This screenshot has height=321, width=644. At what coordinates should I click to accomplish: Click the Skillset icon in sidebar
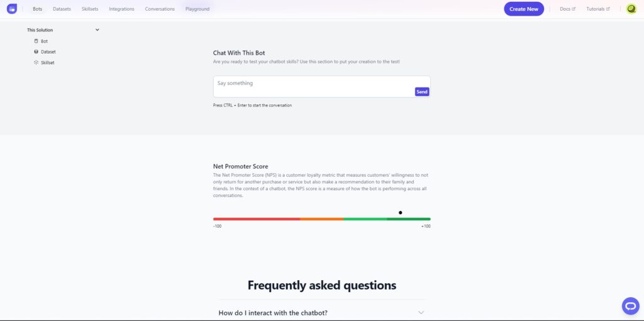click(x=36, y=62)
